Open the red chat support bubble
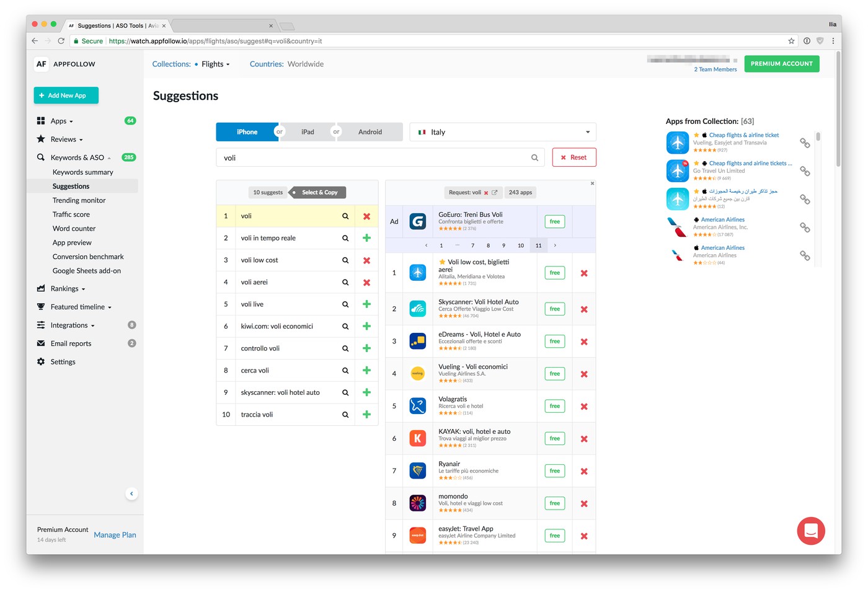The image size is (868, 592). coord(810,531)
